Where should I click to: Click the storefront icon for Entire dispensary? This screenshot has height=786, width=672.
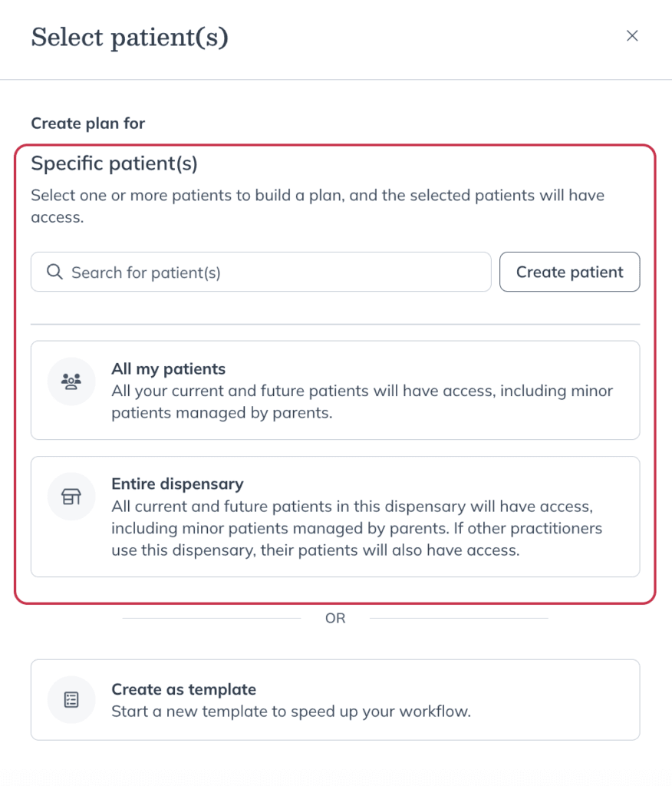71,497
